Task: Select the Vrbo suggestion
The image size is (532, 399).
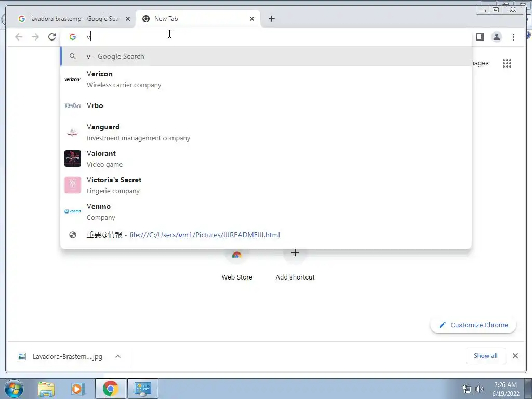Action: pos(266,105)
